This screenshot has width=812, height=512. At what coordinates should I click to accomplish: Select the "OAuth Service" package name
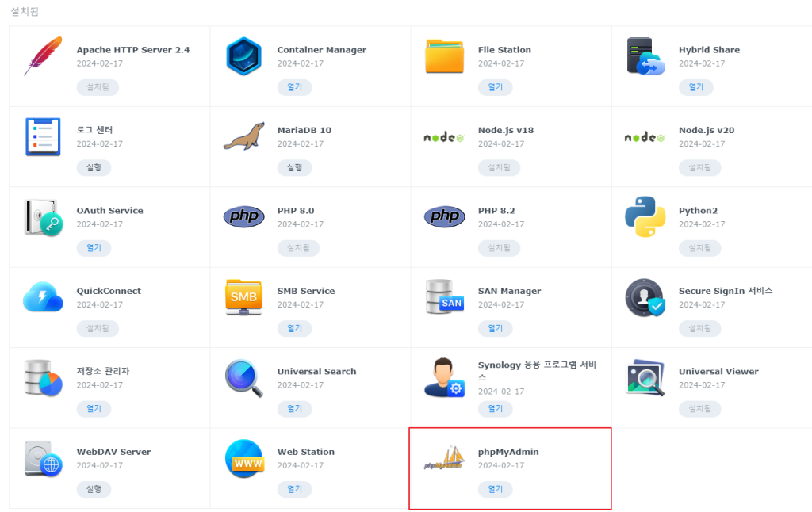tap(109, 211)
